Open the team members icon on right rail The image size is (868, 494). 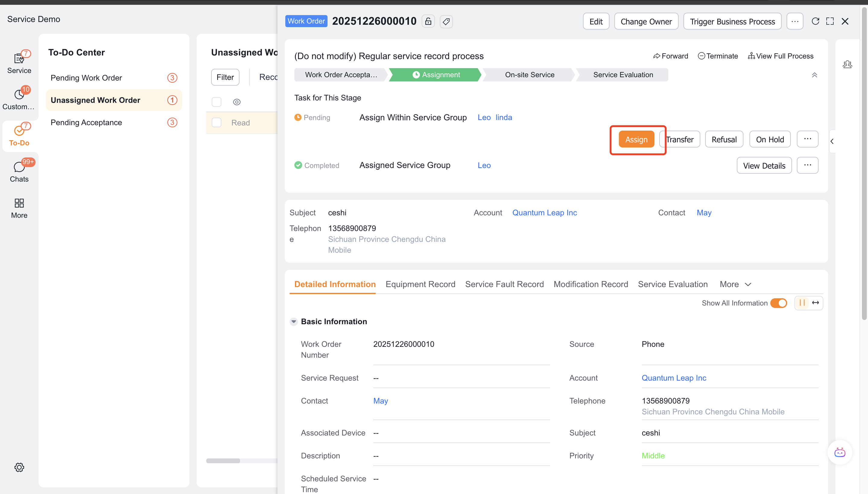click(847, 64)
